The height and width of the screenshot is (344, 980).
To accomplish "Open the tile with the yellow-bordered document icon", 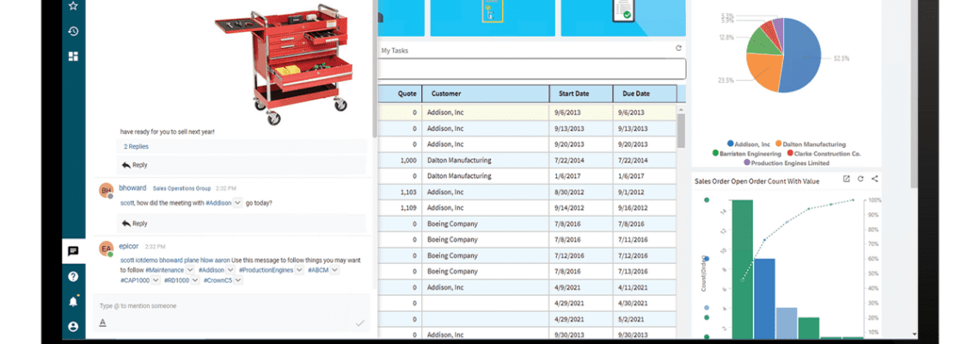I will [x=493, y=17].
